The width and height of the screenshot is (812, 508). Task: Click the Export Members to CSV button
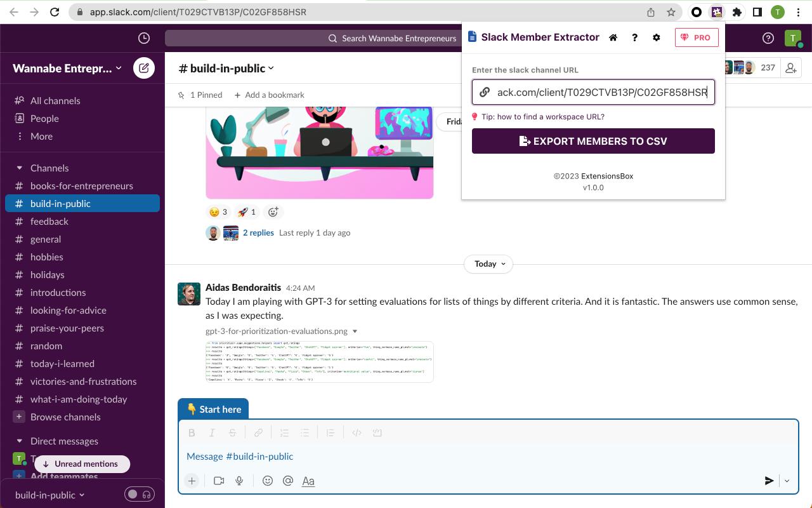tap(593, 141)
